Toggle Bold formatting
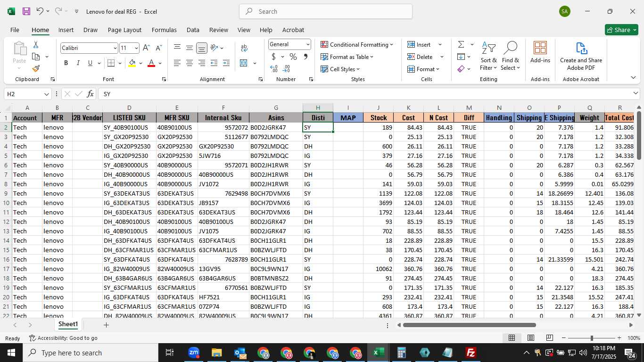 (66, 63)
